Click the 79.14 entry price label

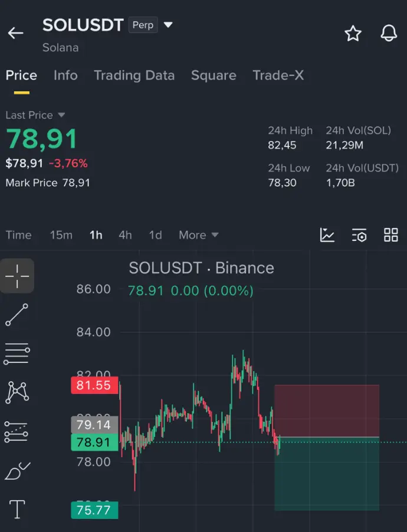(94, 424)
